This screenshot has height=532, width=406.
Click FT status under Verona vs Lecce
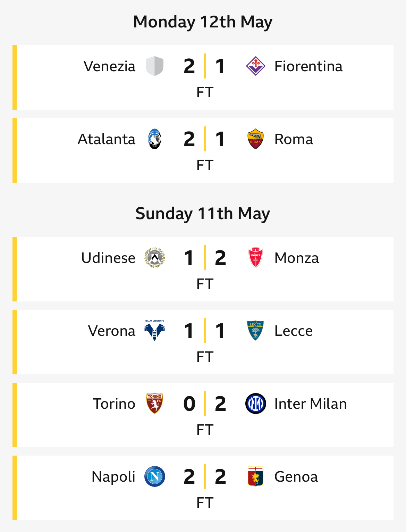pos(205,357)
